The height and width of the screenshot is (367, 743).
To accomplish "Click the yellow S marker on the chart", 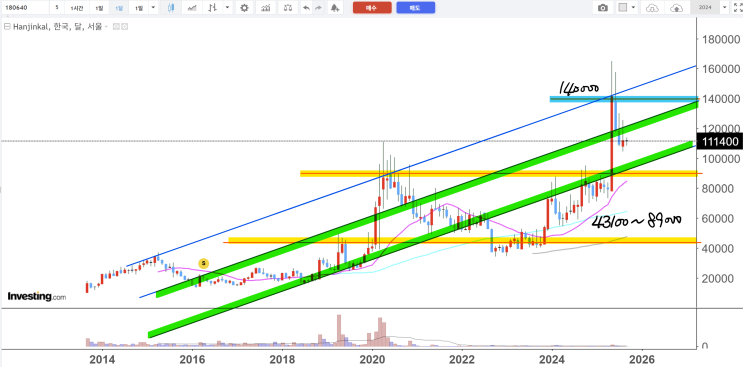I will tap(203, 263).
